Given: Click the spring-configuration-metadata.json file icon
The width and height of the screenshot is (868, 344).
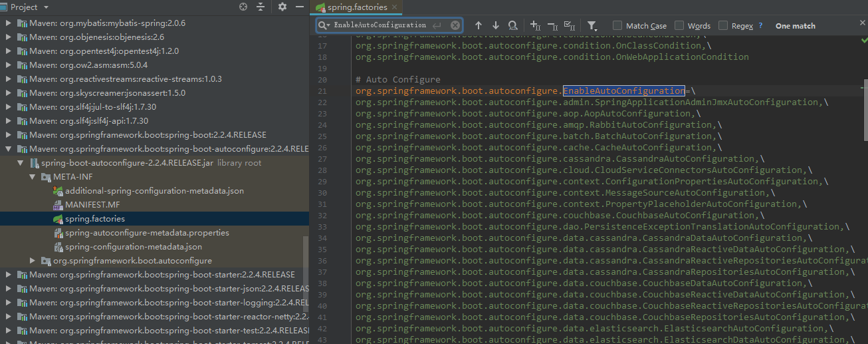Looking at the screenshot, I should pos(58,247).
